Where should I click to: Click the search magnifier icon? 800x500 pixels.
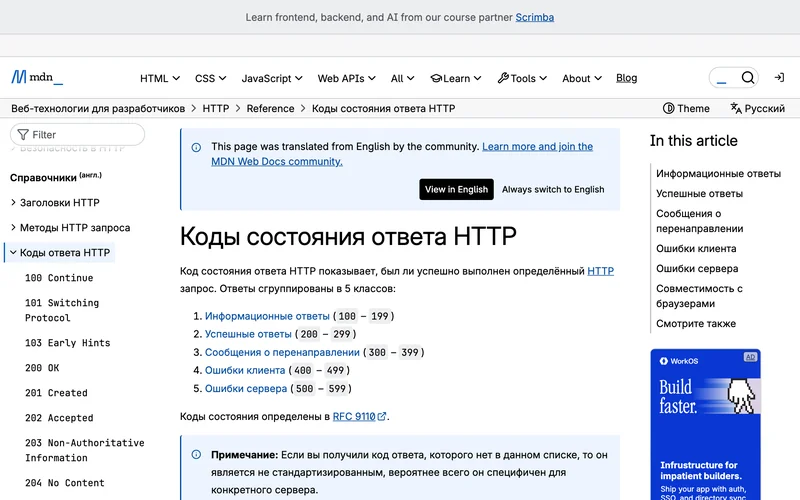click(747, 78)
